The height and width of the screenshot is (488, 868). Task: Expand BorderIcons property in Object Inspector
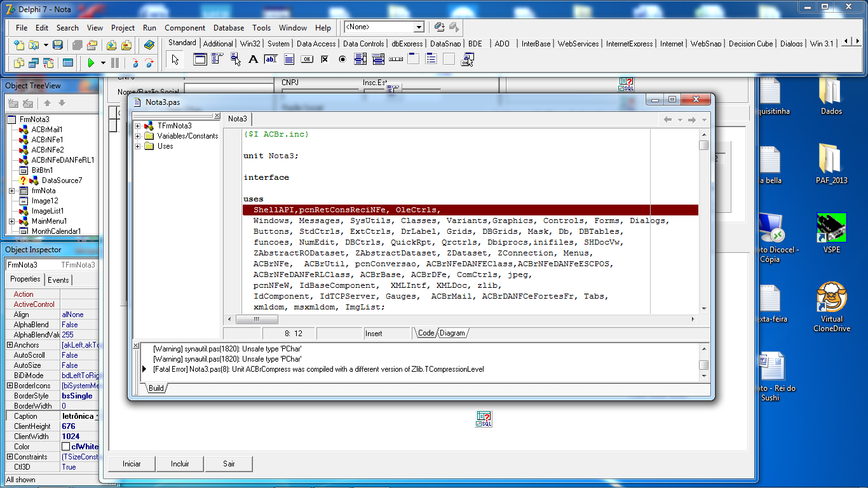click(x=10, y=386)
